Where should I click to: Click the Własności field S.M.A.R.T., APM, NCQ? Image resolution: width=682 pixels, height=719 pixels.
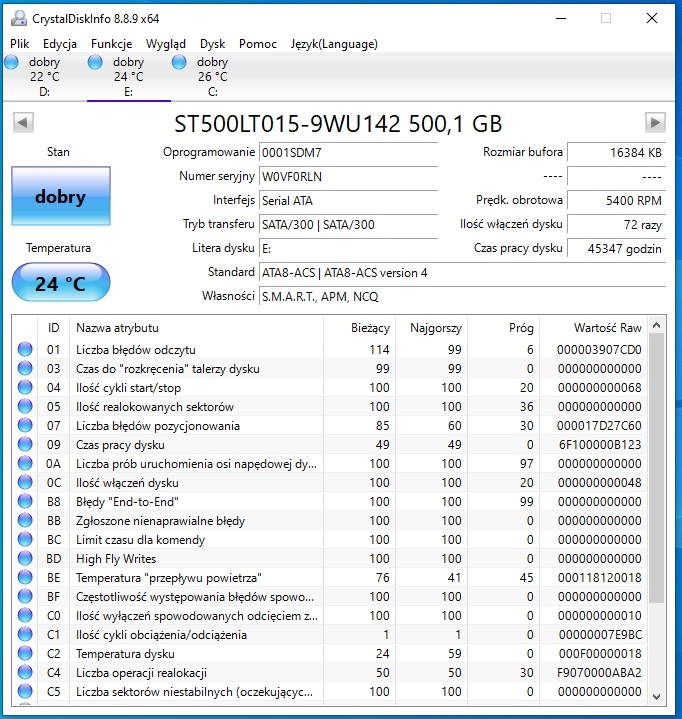tap(462, 297)
